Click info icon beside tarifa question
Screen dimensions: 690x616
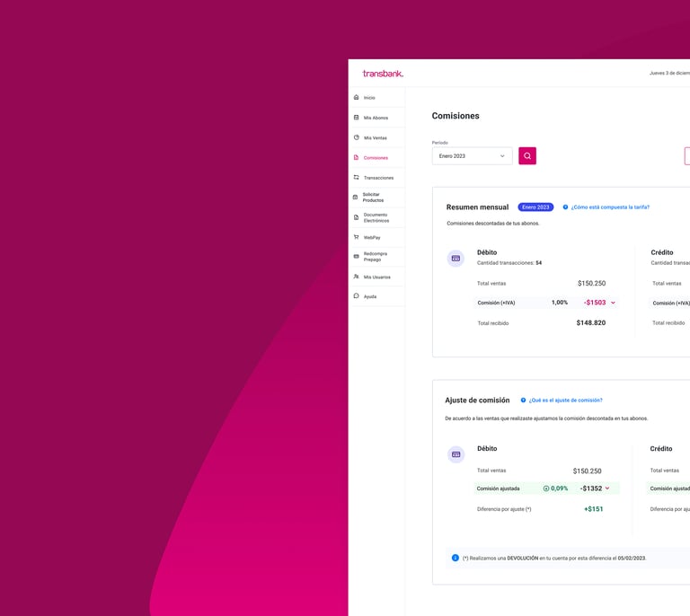point(565,207)
